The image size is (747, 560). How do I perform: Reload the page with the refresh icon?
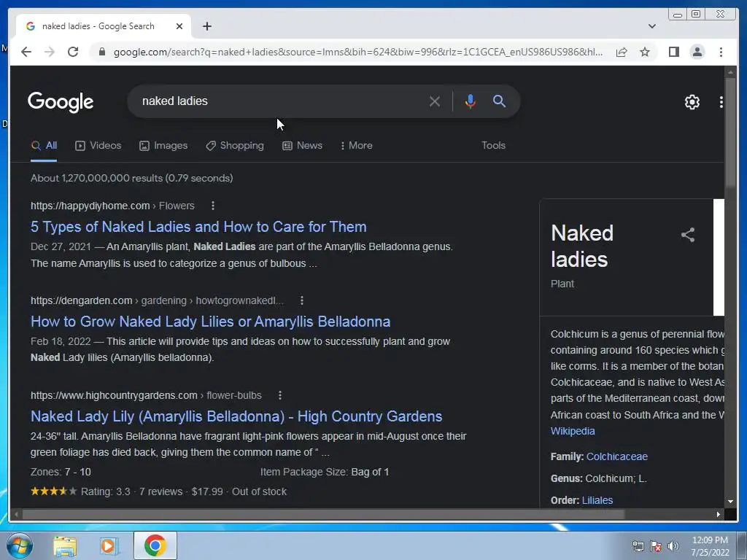73,52
